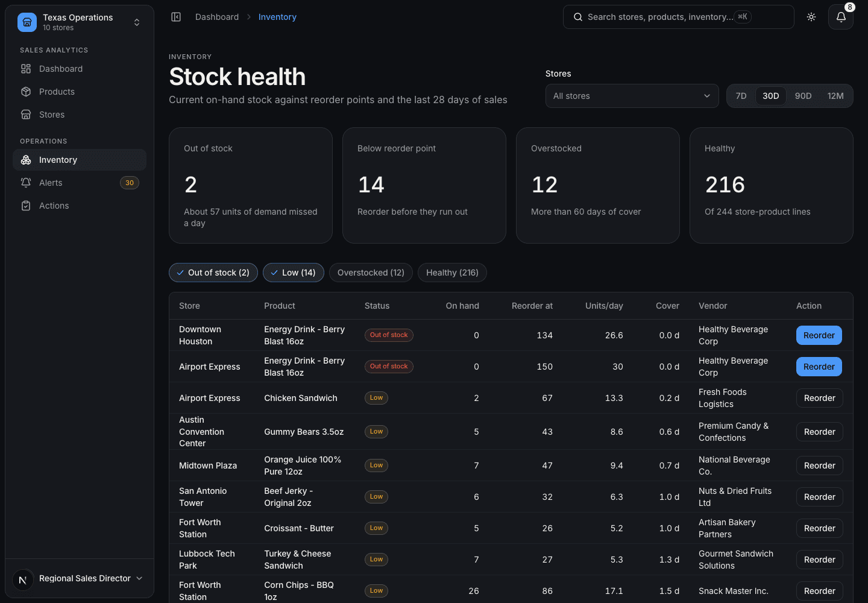Image resolution: width=868 pixels, height=603 pixels.
Task: Collapse the sidebar panel icon
Action: coord(176,17)
